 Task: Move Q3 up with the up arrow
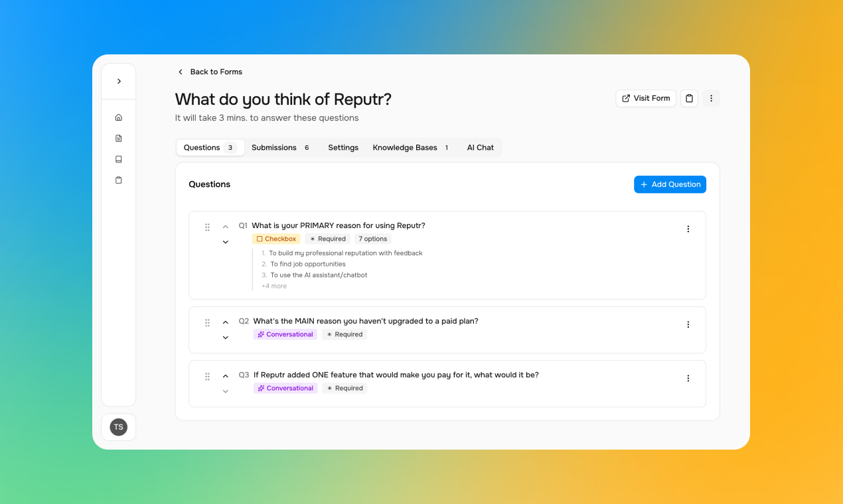[x=225, y=376]
